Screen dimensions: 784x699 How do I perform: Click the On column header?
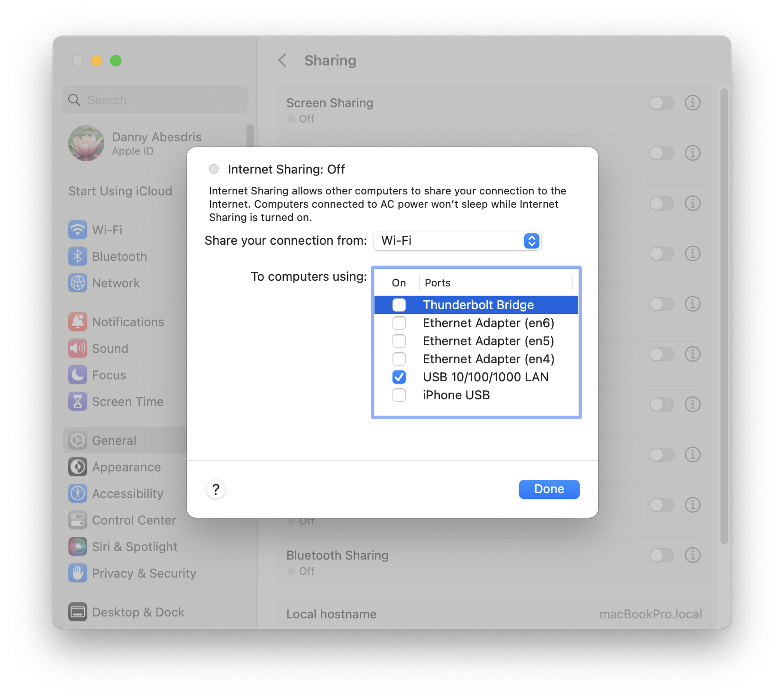point(399,283)
